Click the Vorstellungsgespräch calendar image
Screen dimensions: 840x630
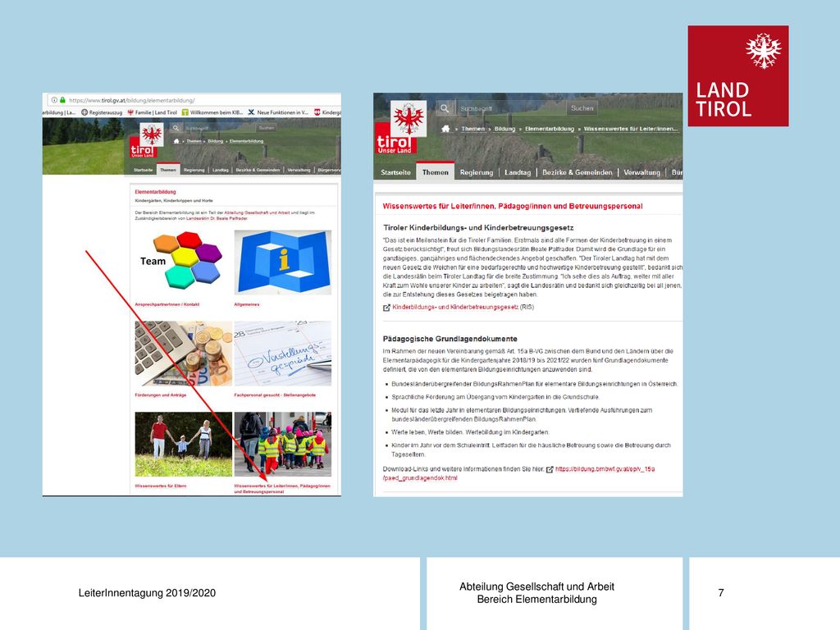[x=283, y=354]
